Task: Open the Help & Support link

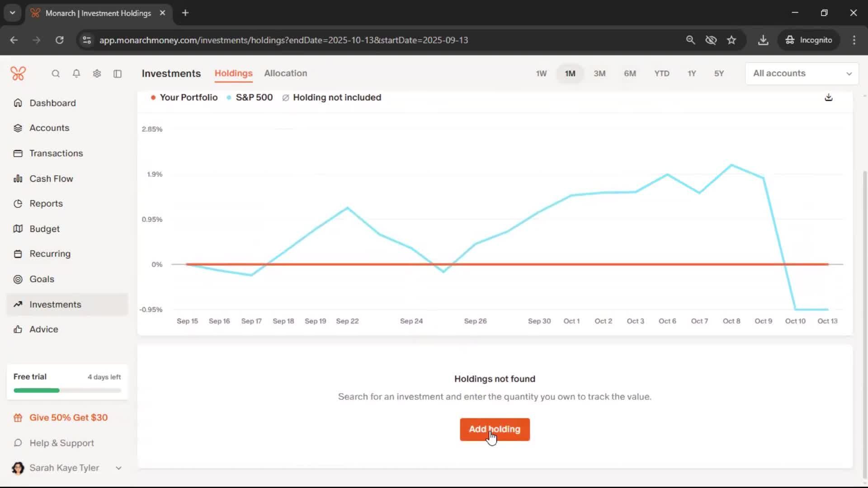Action: pyautogui.click(x=61, y=443)
